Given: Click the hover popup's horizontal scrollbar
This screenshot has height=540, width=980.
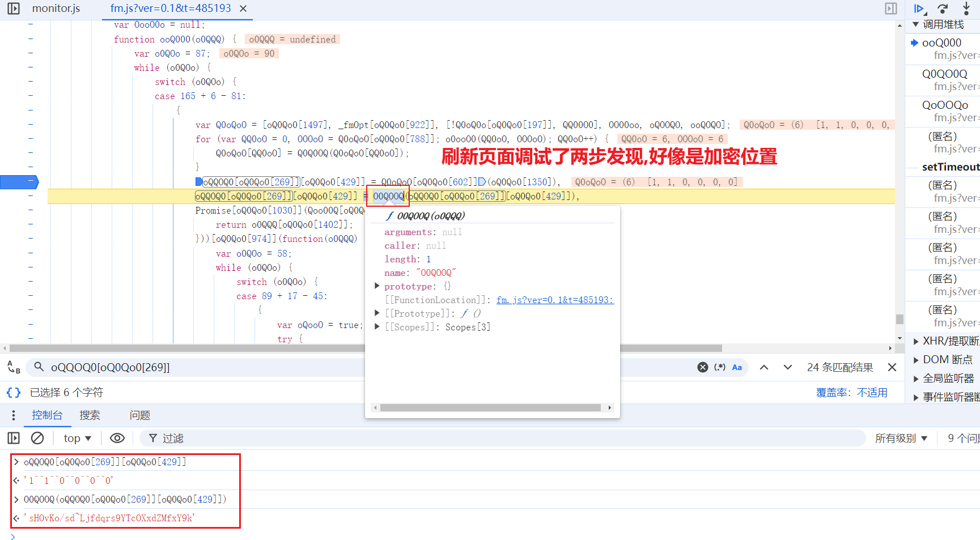Looking at the screenshot, I should tap(490, 407).
